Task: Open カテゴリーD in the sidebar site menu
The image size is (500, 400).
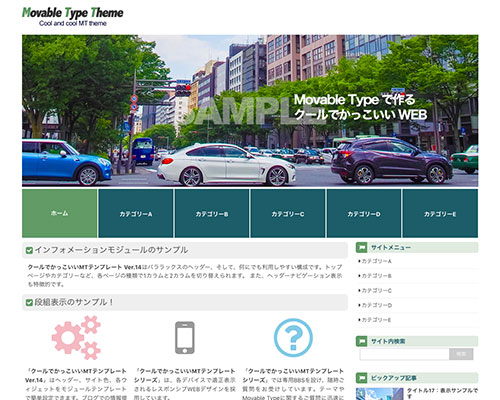Action: pos(376,305)
